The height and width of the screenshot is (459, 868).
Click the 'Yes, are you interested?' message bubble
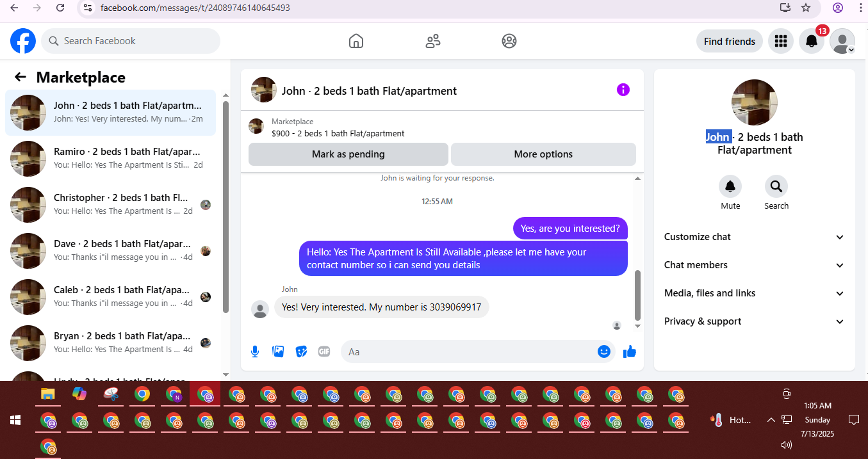coord(570,229)
